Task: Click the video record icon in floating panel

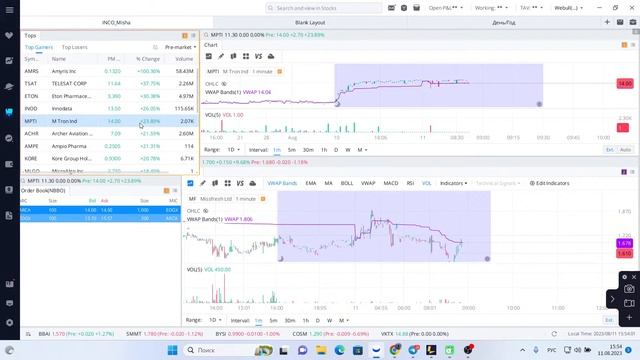Action: [629, 303]
